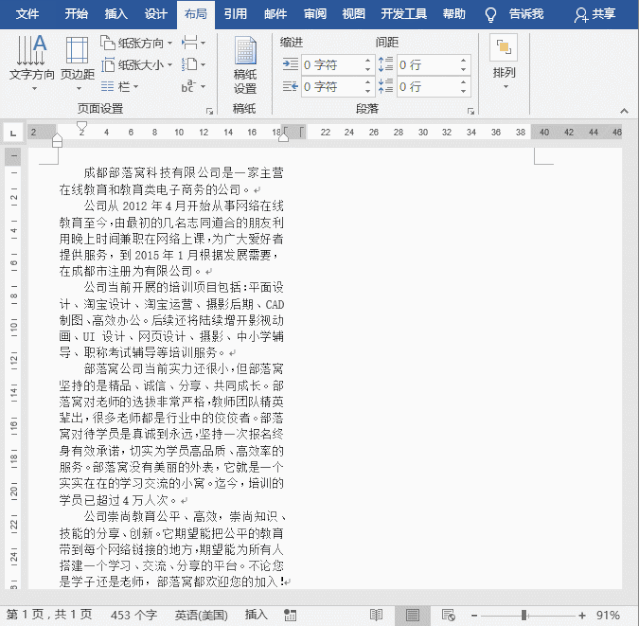Open the 文件 file tab

27,14
